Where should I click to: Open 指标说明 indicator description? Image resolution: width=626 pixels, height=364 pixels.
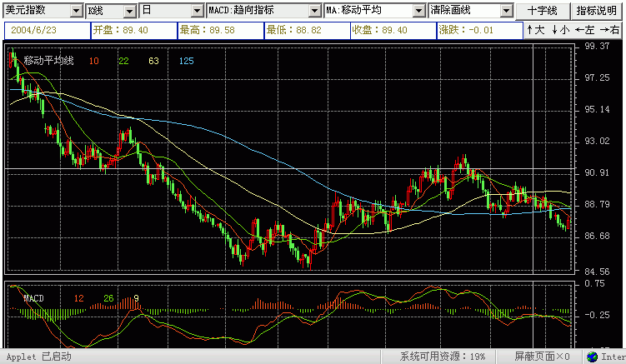[x=597, y=11]
